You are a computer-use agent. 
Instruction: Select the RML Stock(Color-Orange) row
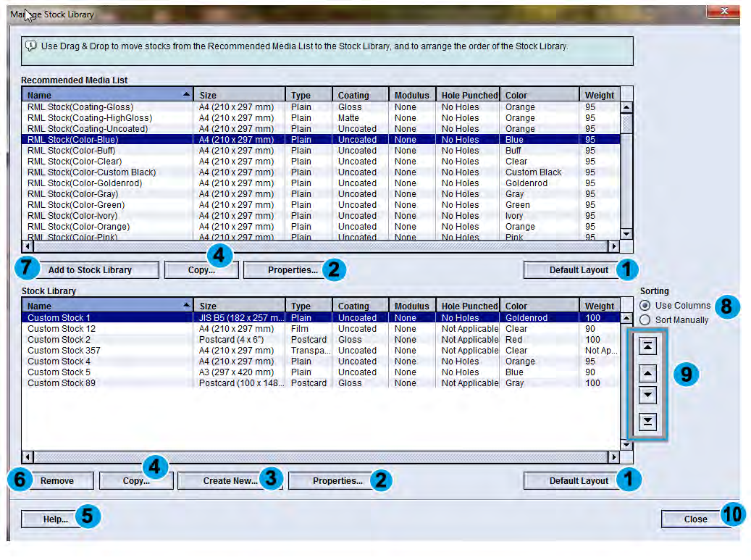click(x=321, y=227)
